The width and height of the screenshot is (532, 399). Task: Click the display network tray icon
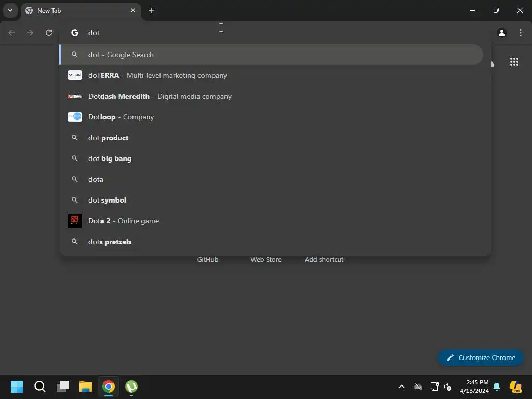click(434, 387)
